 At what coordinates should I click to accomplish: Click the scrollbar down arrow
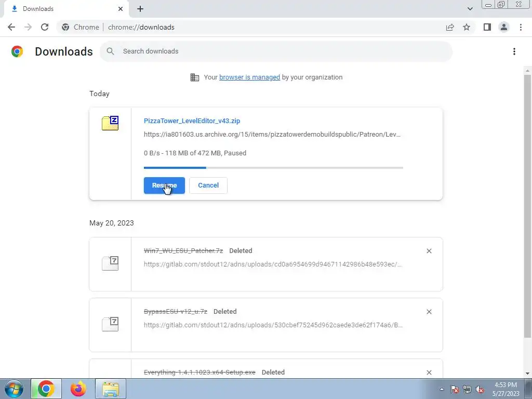coord(527,374)
